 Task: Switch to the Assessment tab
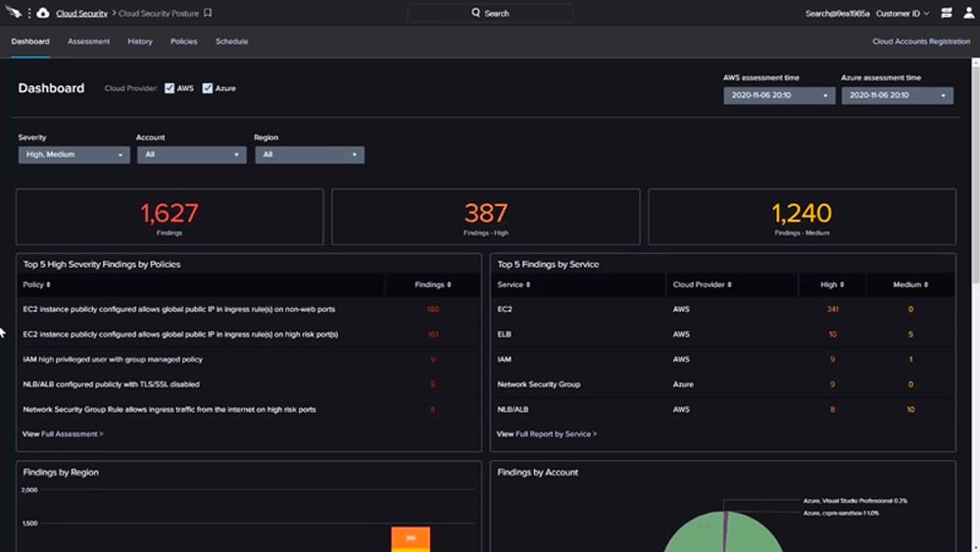(x=87, y=41)
